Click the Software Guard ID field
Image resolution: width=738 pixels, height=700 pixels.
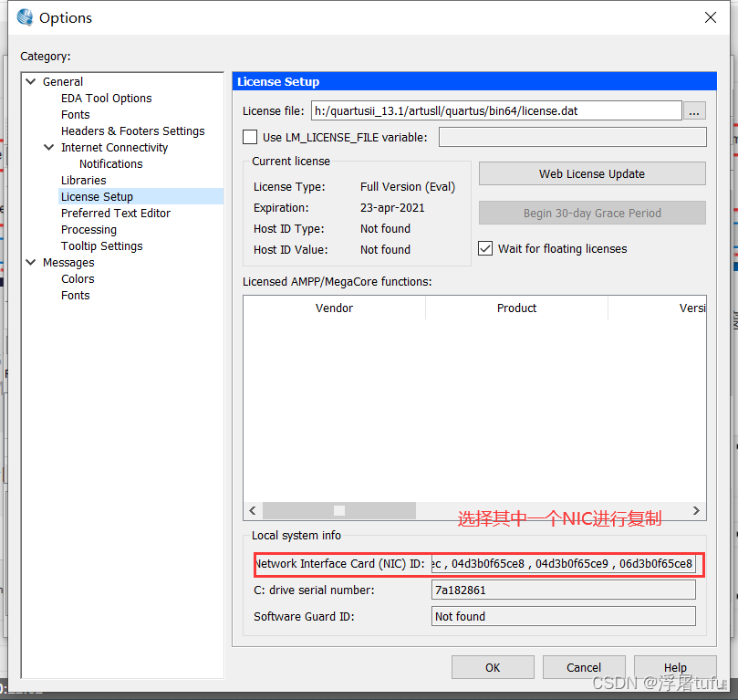pyautogui.click(x=564, y=616)
